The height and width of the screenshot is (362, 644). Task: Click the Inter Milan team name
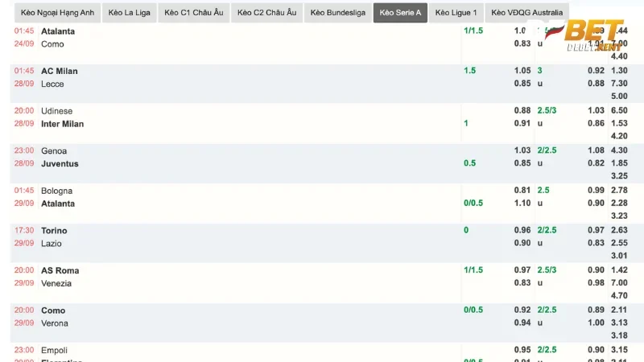(x=63, y=124)
